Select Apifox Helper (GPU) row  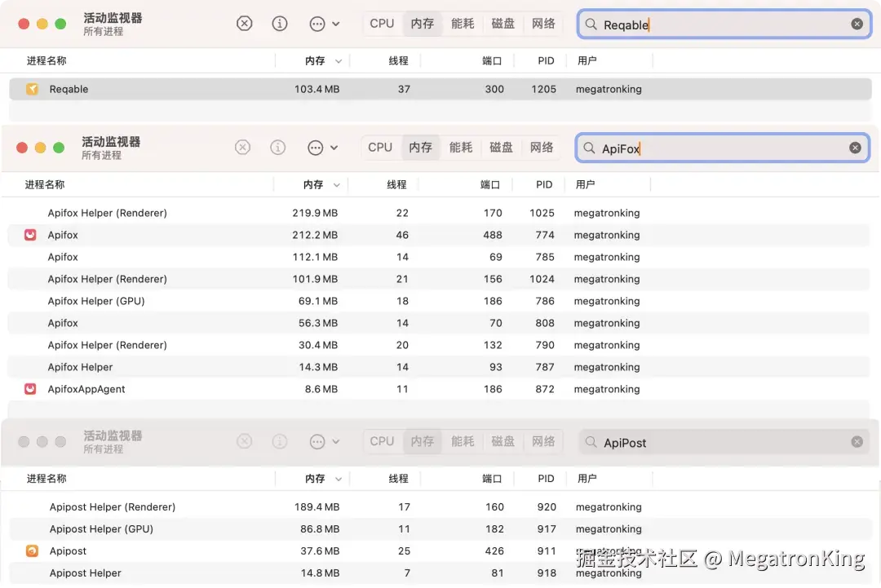440,301
